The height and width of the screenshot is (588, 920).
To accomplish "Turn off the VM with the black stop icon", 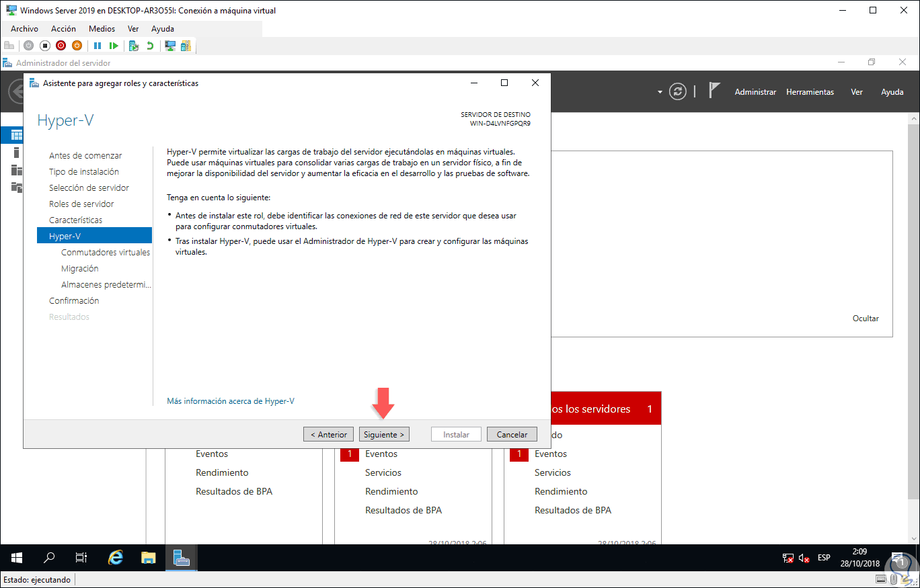I will pos(44,46).
